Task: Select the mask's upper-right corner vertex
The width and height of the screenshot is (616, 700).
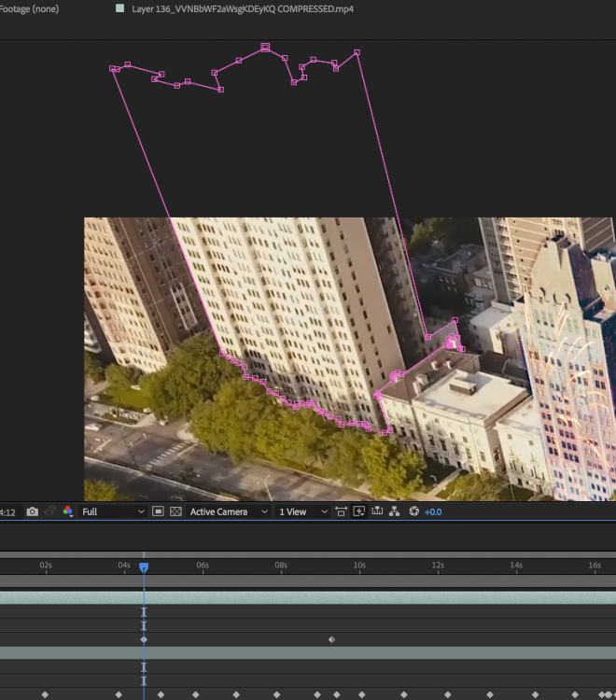Action: 357,52
